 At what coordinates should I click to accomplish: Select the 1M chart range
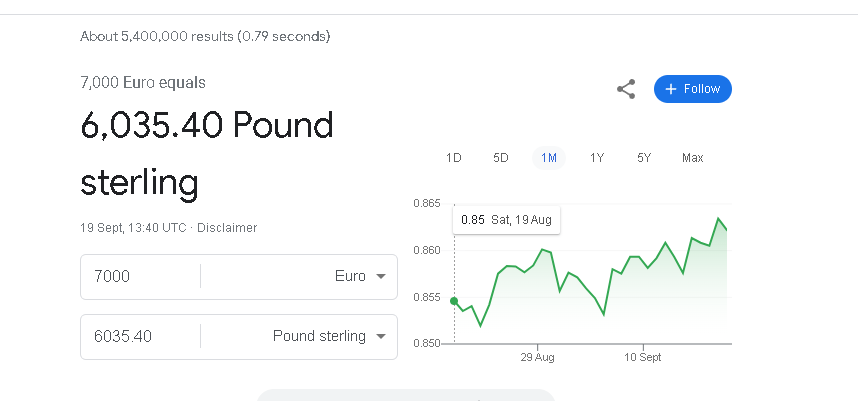pos(549,158)
